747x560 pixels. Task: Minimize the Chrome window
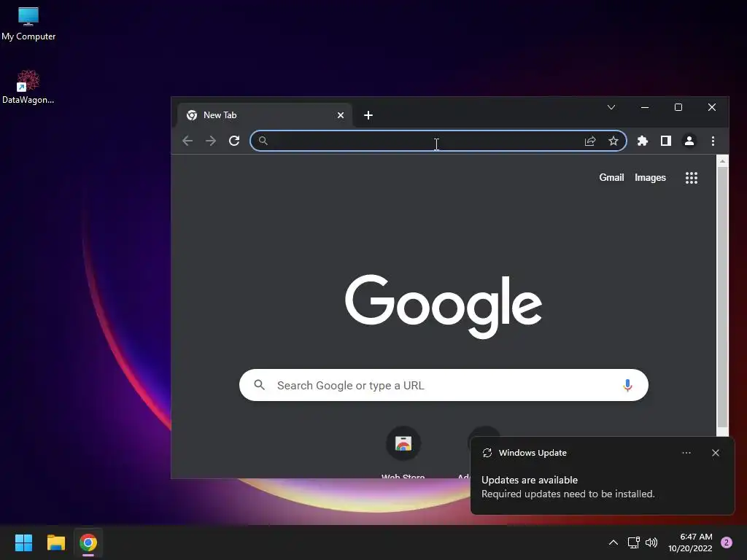point(645,107)
